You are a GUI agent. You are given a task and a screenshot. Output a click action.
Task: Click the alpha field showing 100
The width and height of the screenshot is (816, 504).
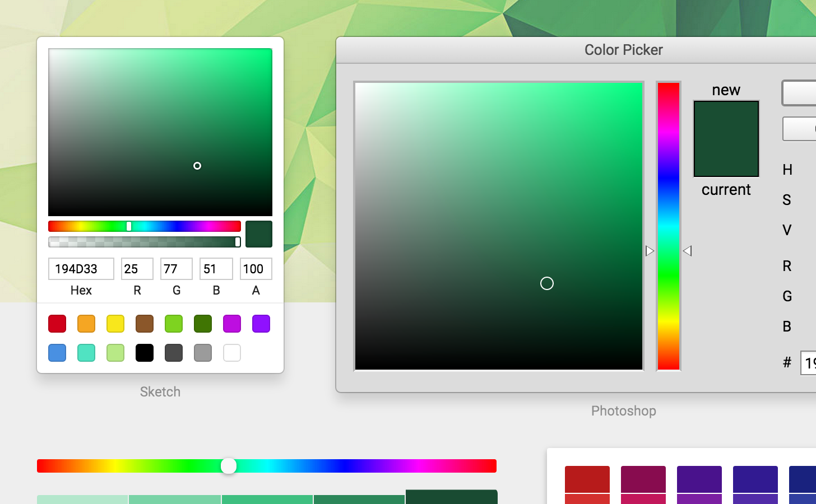256,269
